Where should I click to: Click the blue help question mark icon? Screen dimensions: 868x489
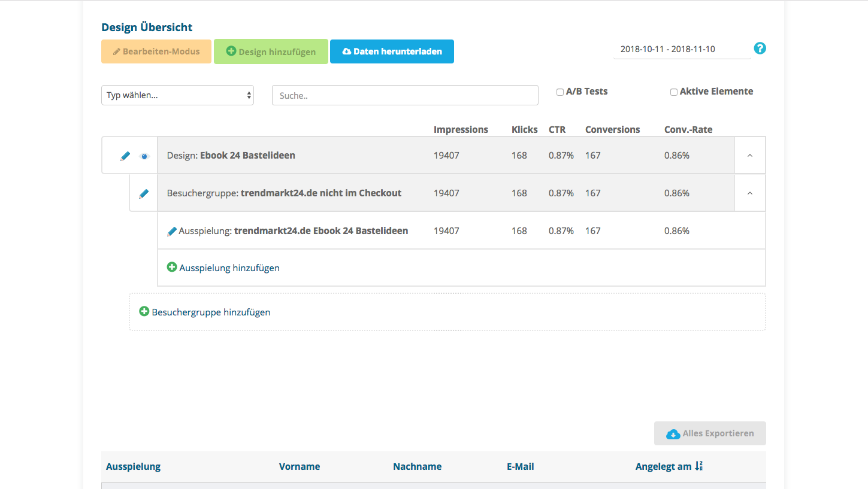760,48
